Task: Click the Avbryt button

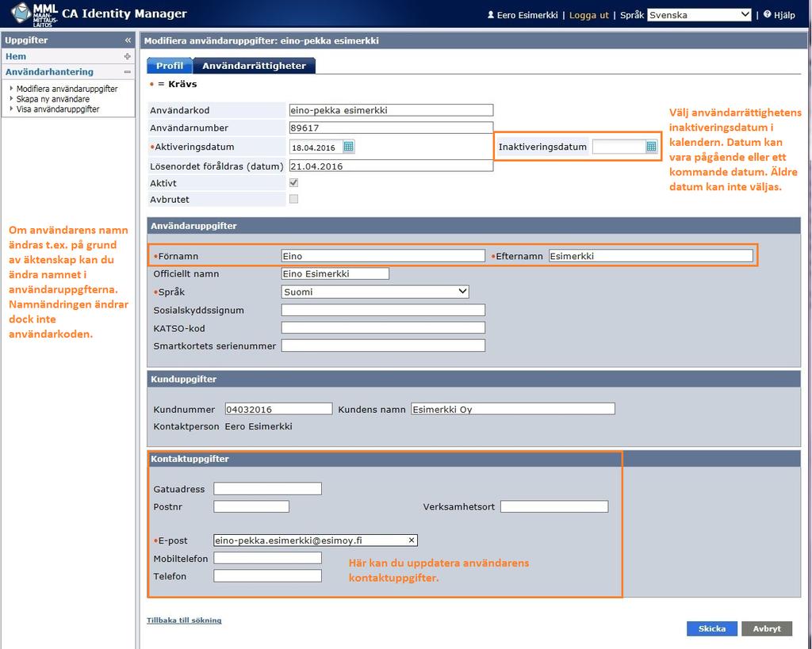Action: coord(767,628)
